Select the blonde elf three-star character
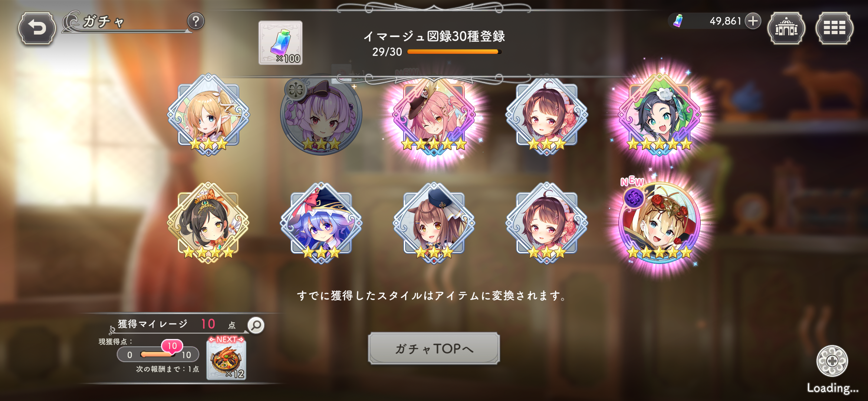 click(x=208, y=114)
